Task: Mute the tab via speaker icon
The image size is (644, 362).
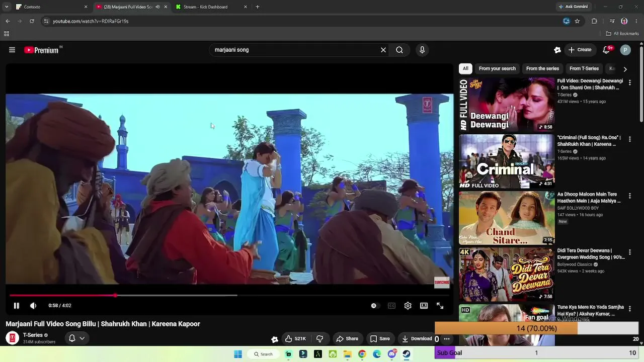Action: (x=157, y=7)
